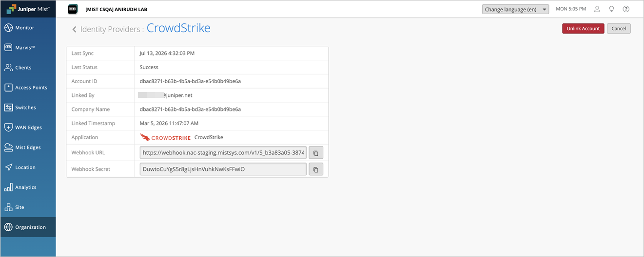The image size is (644, 257).
Task: Click the Account ID value
Action: click(190, 81)
